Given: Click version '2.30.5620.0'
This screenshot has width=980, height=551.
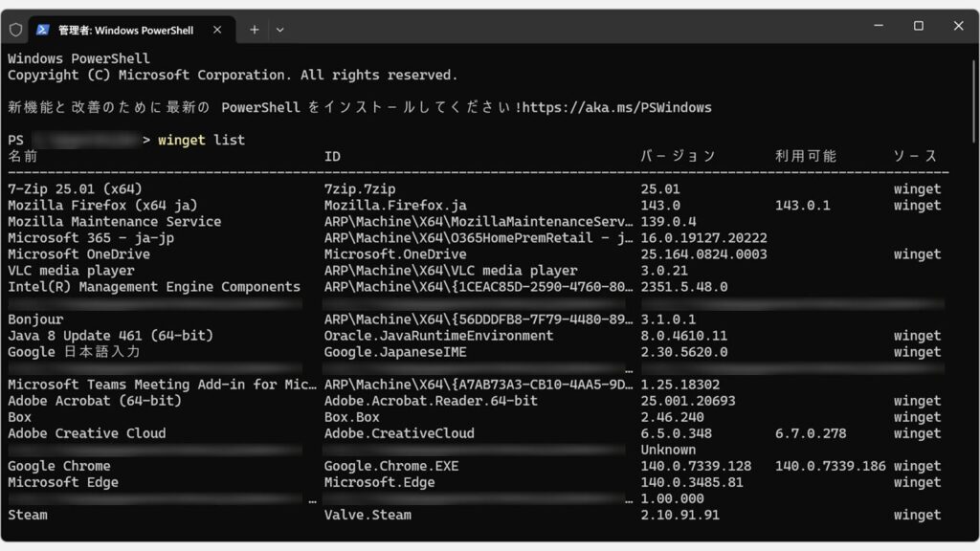Looking at the screenshot, I should (x=683, y=351).
